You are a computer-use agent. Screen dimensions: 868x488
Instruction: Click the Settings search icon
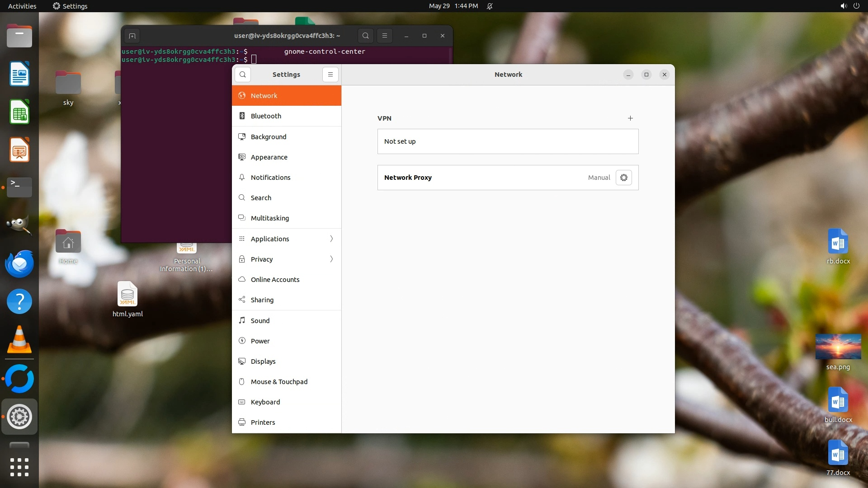click(243, 75)
